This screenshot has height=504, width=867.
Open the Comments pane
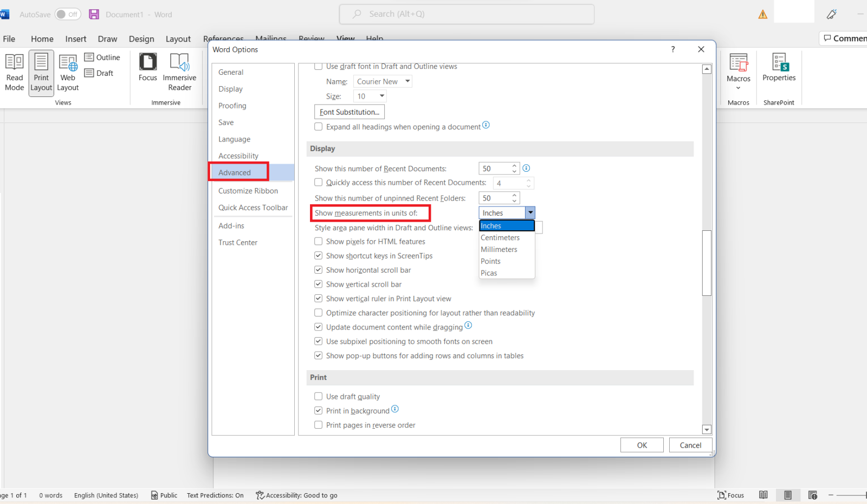coord(844,38)
